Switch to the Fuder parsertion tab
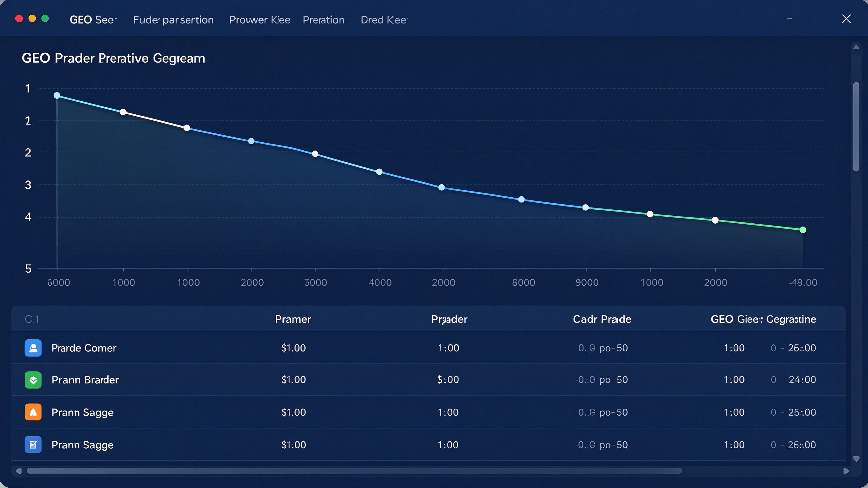The image size is (868, 488). point(173,20)
